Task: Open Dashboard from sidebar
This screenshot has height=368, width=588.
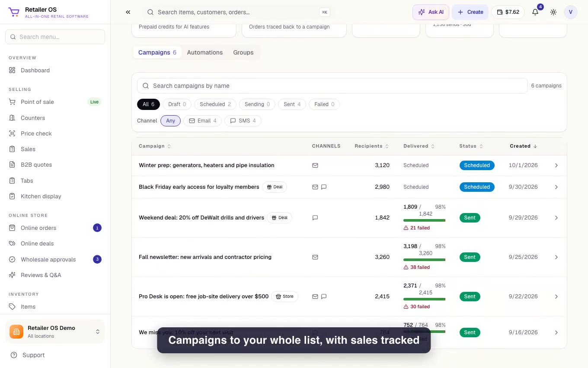Action: pyautogui.click(x=55, y=70)
